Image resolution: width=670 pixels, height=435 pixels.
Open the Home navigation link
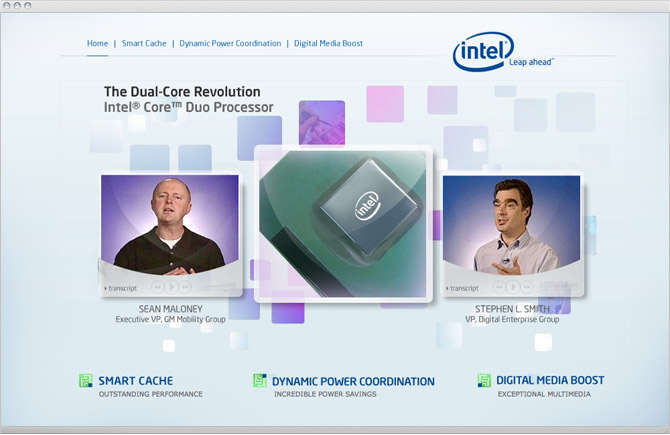click(x=97, y=43)
